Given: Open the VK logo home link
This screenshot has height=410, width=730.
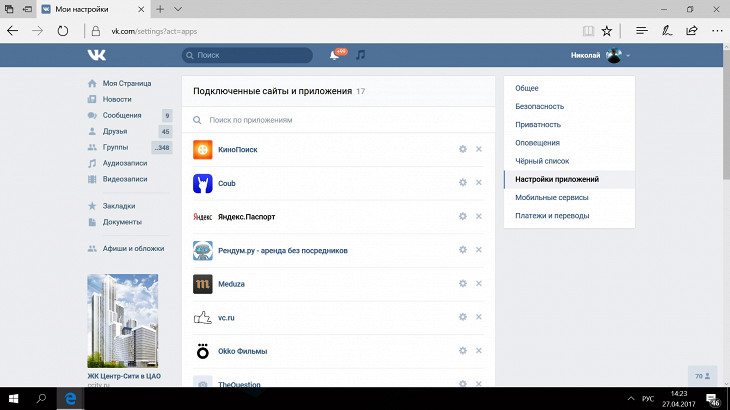Looking at the screenshot, I should point(97,55).
